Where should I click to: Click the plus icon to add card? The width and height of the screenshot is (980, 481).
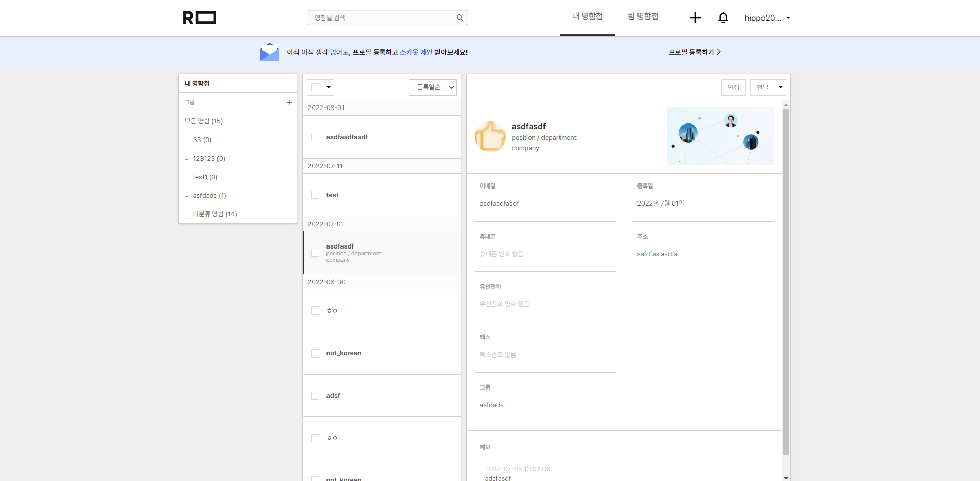click(695, 18)
